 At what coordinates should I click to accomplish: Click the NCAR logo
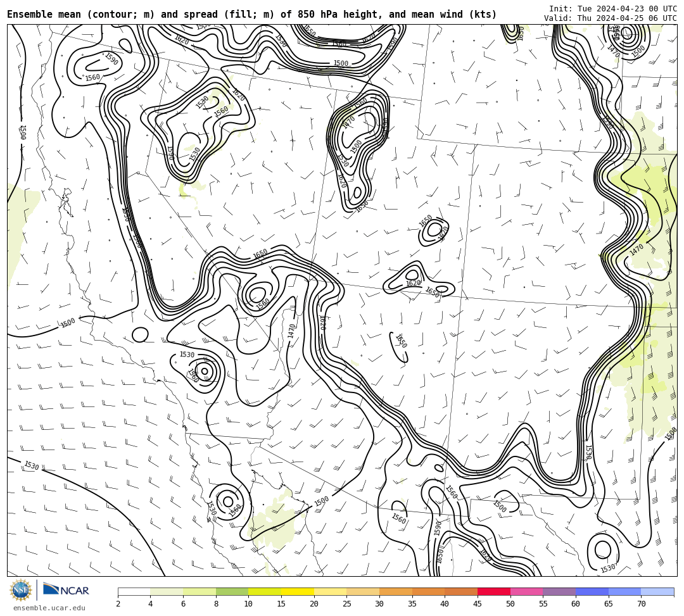(x=66, y=590)
